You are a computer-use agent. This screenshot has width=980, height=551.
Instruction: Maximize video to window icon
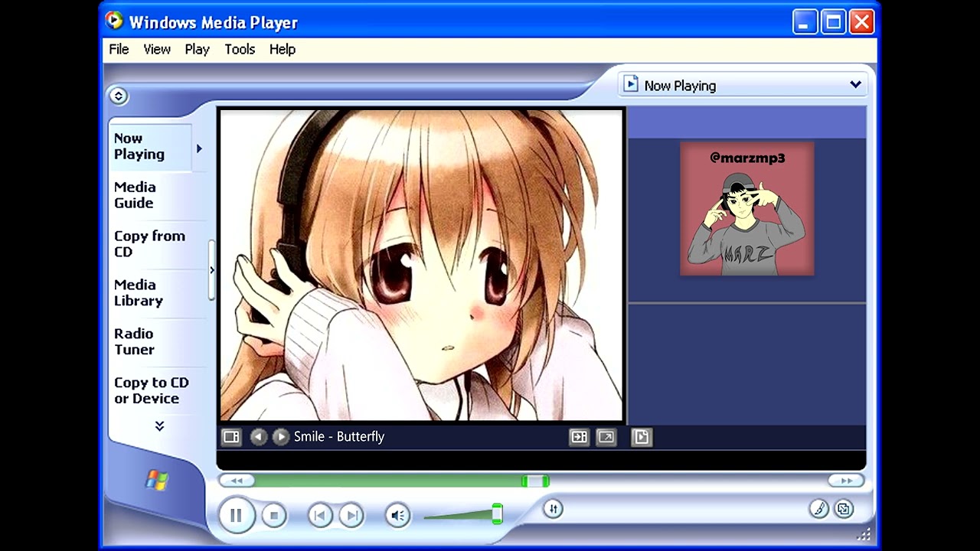pyautogui.click(x=579, y=437)
